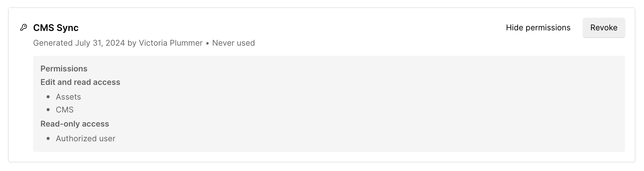Click the Never used status text
Viewport: 644px width, 171px height.
pyautogui.click(x=233, y=43)
